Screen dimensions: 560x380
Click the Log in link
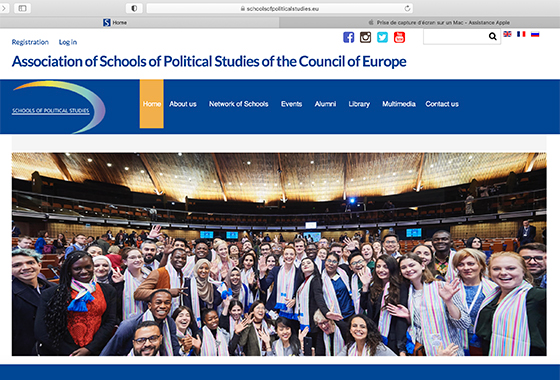pyautogui.click(x=68, y=42)
